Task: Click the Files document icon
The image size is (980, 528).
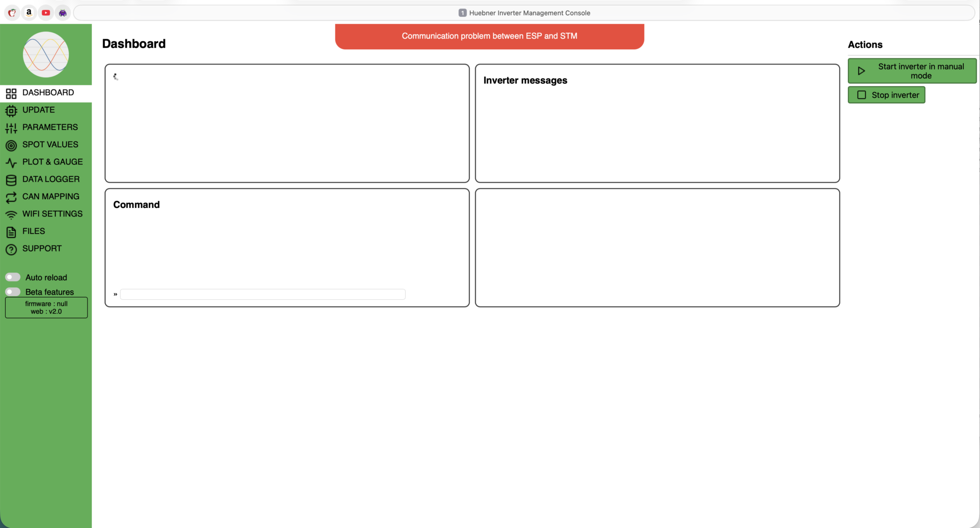Action: click(x=11, y=232)
